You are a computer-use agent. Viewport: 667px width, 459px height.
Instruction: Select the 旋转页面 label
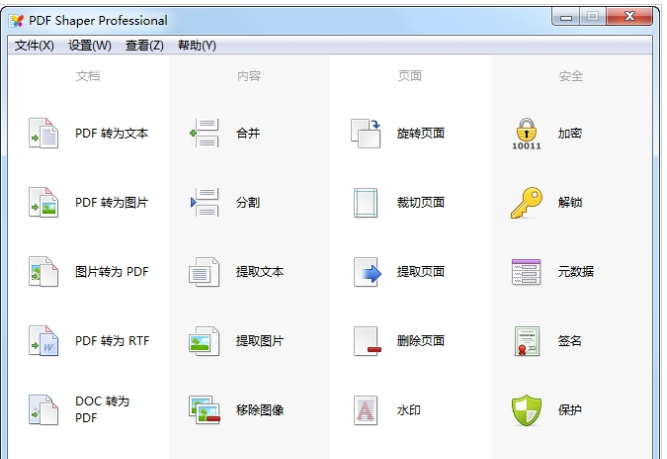[421, 133]
